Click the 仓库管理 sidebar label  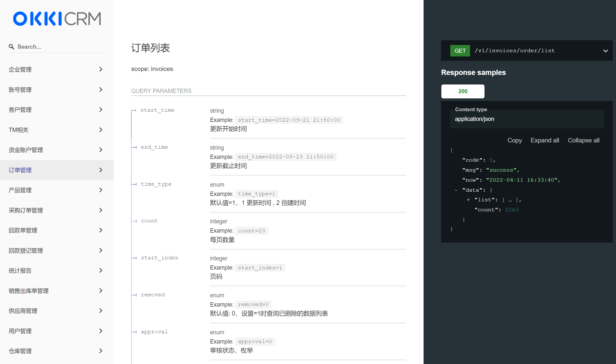(x=20, y=351)
